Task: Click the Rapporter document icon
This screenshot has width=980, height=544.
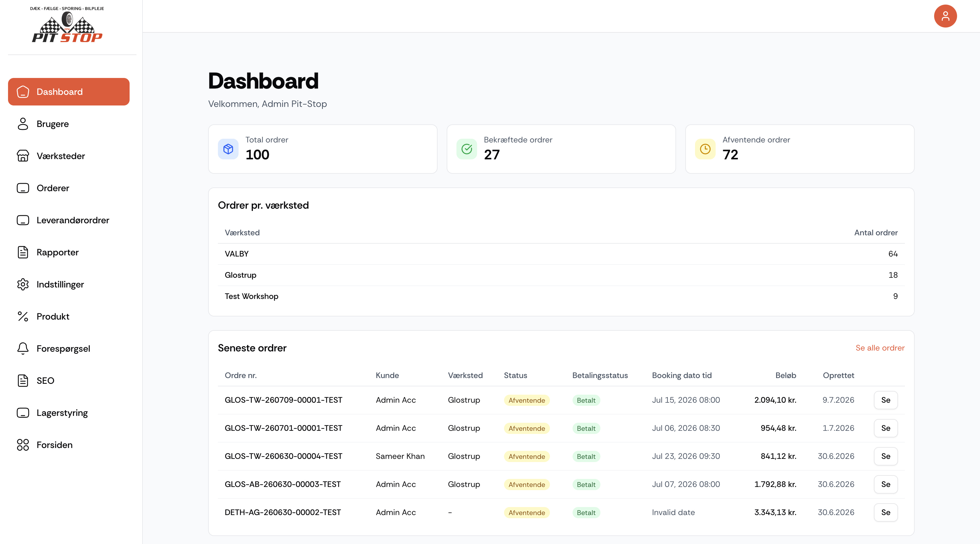Action: click(x=23, y=252)
